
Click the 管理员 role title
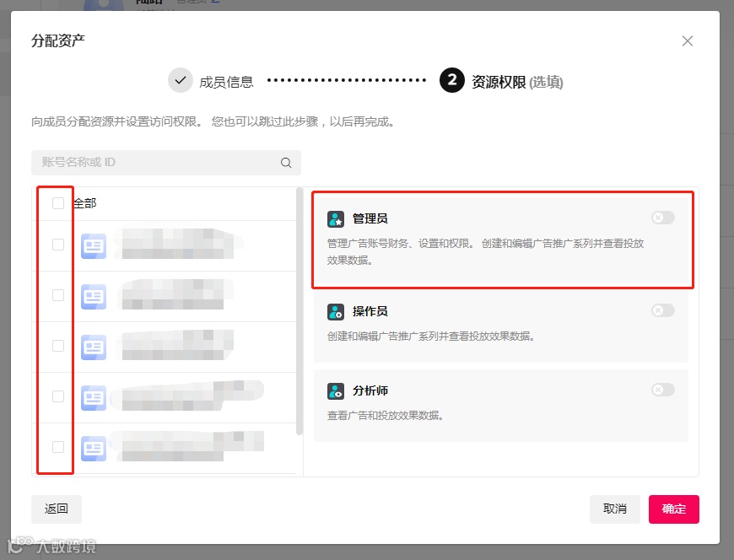370,218
